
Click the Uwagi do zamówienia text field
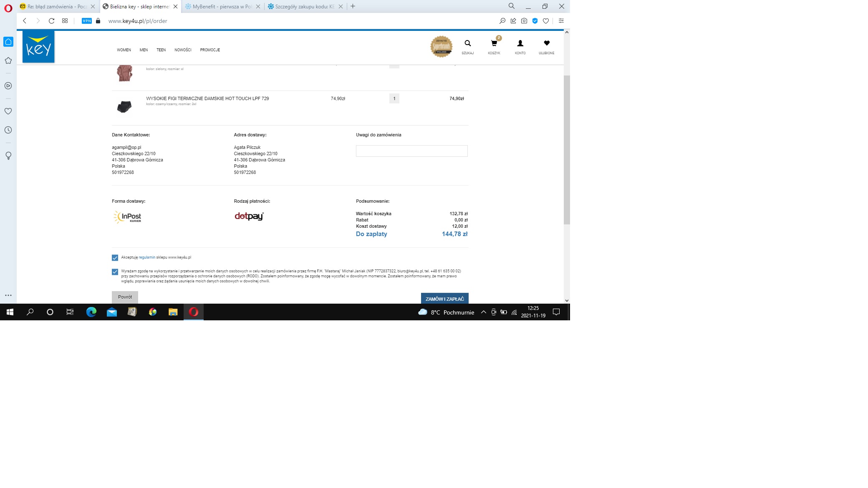[x=411, y=151]
